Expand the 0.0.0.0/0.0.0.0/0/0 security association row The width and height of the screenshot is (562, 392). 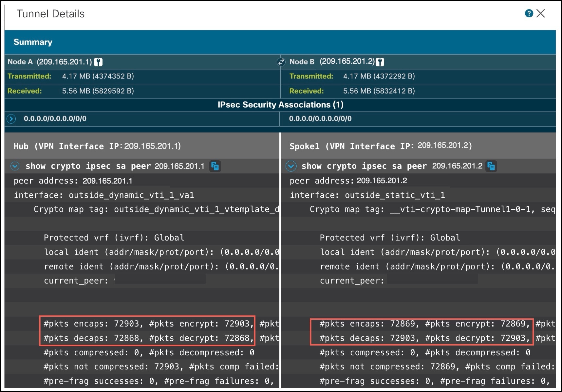coord(11,119)
